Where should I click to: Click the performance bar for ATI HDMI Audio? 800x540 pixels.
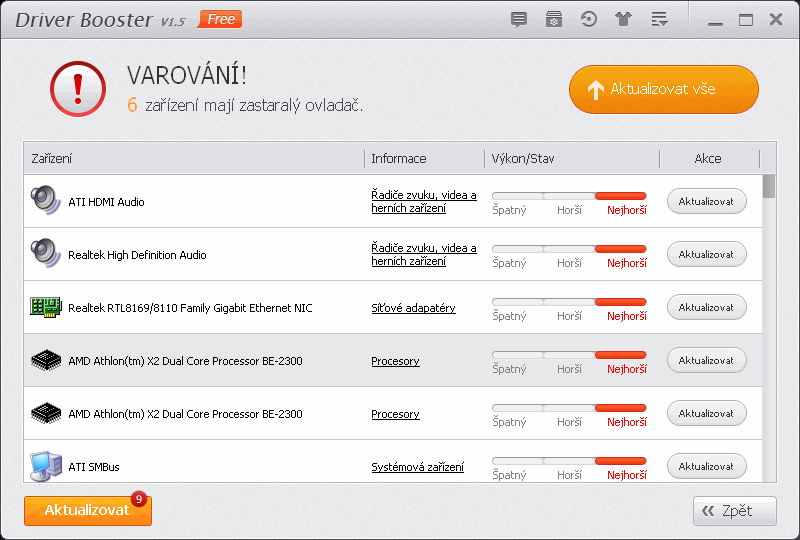pyautogui.click(x=569, y=196)
